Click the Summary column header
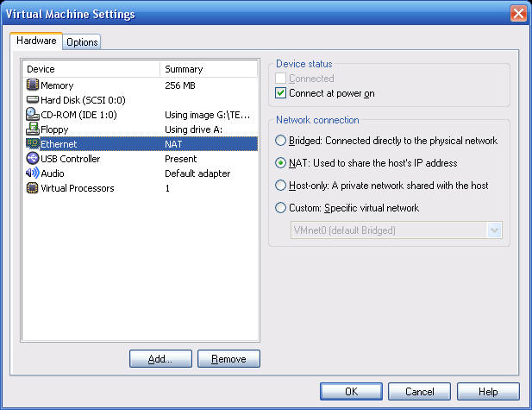This screenshot has width=532, height=410. click(x=209, y=69)
